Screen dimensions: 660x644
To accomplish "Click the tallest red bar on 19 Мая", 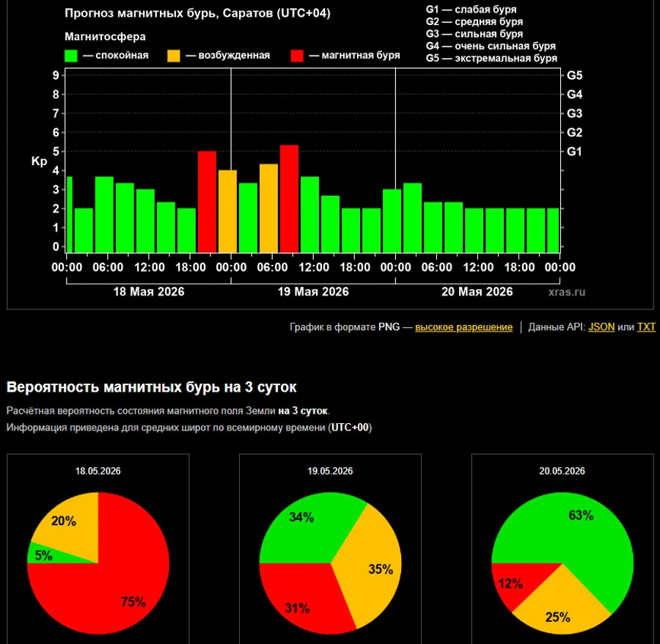I will coord(289,199).
